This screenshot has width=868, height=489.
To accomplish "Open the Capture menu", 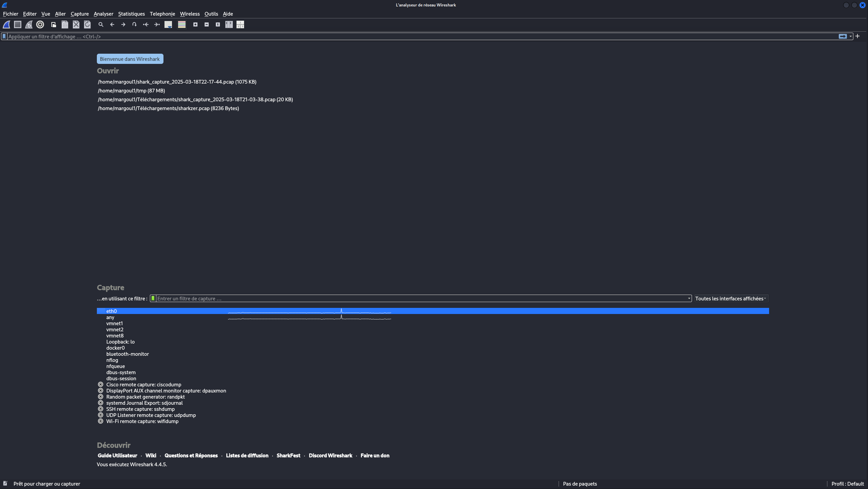I will click(80, 14).
